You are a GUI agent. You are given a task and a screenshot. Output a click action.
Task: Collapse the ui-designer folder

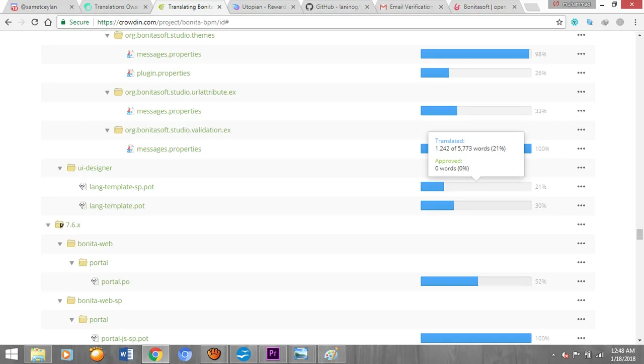pos(60,168)
